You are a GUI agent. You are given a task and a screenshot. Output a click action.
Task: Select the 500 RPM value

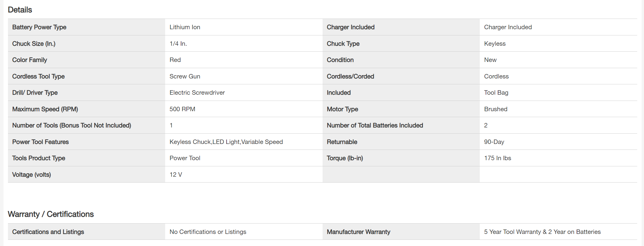(182, 109)
